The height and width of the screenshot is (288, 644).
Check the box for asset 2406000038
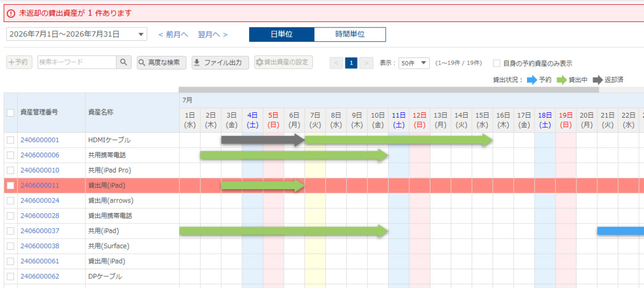click(x=11, y=246)
